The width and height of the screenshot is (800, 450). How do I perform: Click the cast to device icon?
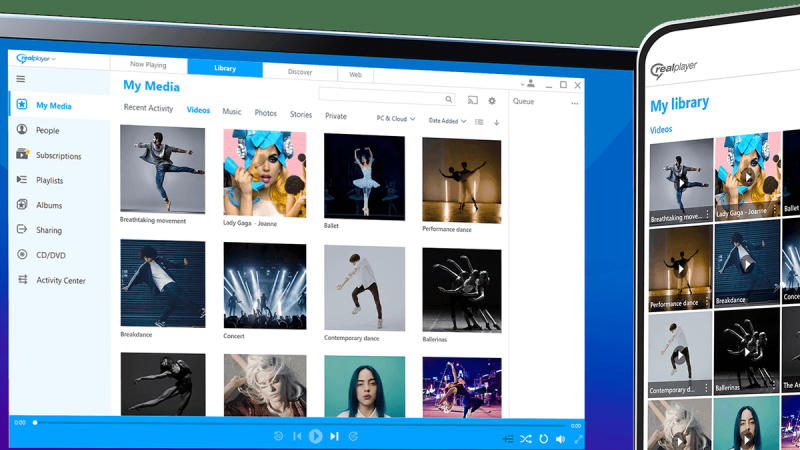coord(473,100)
